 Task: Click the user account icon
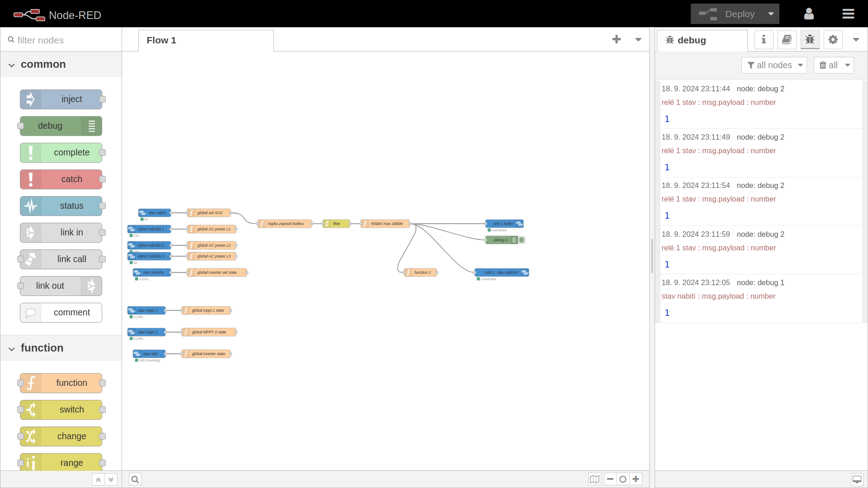[809, 14]
